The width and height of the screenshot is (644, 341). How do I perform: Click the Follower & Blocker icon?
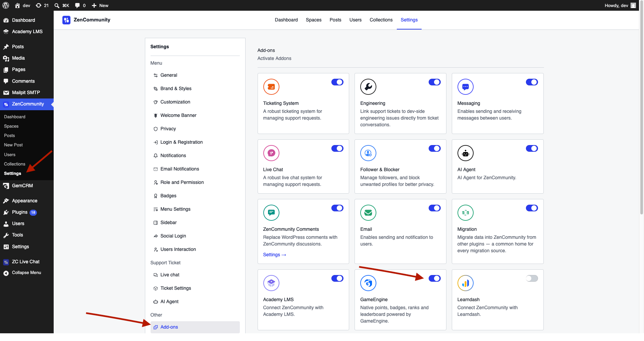tap(368, 153)
